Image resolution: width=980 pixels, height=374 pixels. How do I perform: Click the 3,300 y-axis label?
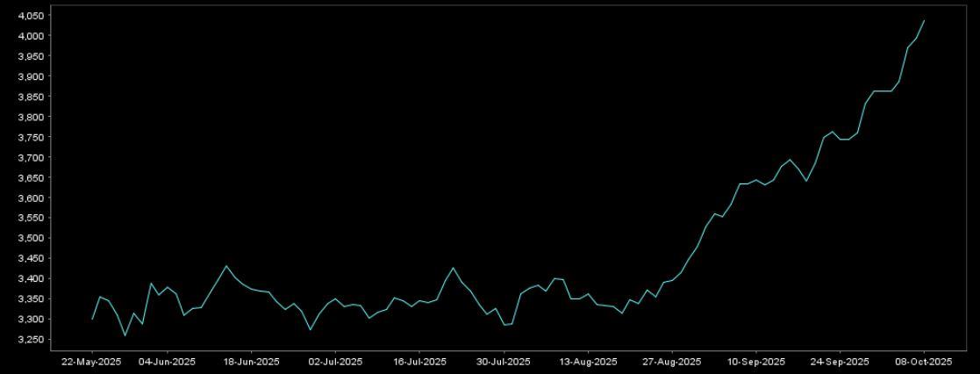pos(32,319)
